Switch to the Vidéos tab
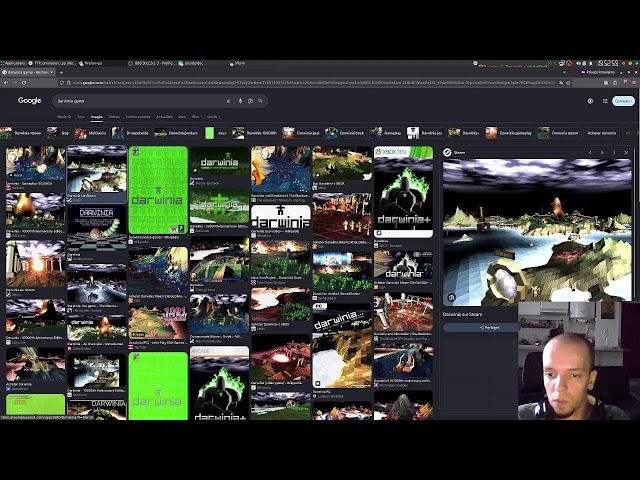Screen dimensions: 640x480 point(114,117)
